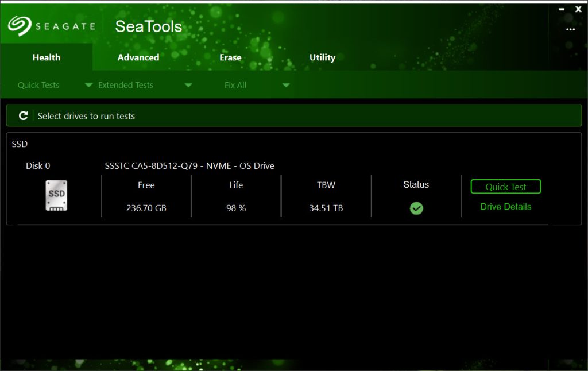Open the Drive Details link
The height and width of the screenshot is (371, 588).
[506, 207]
